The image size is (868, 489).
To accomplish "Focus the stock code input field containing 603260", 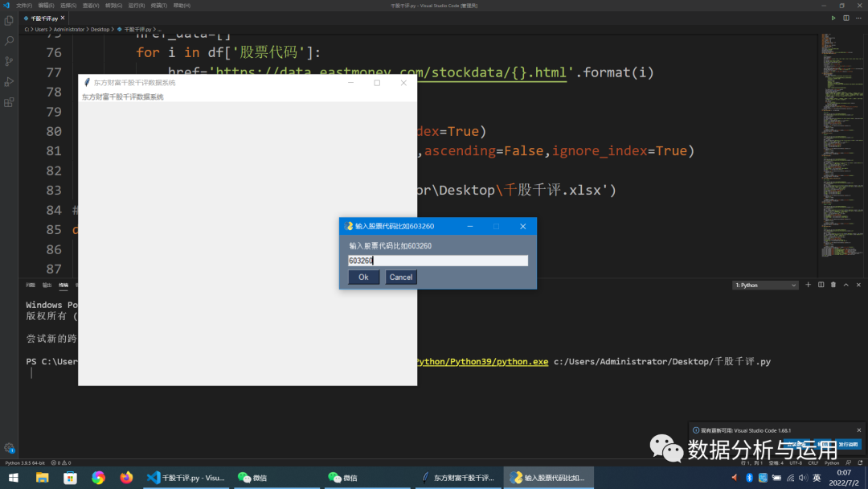I will click(438, 261).
